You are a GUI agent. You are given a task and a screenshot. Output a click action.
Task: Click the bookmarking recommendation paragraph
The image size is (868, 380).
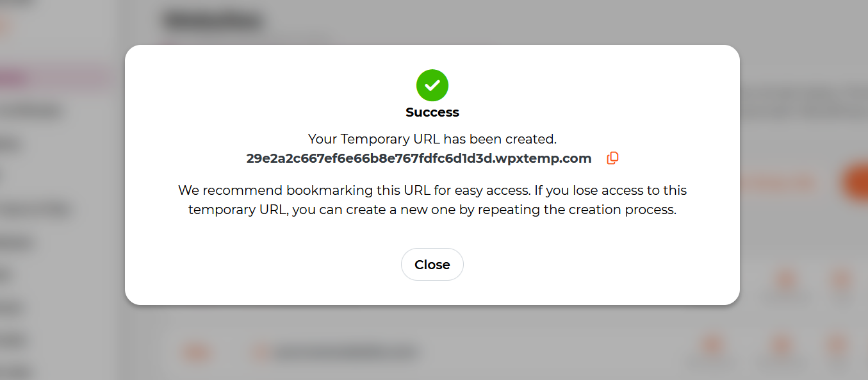tap(432, 200)
